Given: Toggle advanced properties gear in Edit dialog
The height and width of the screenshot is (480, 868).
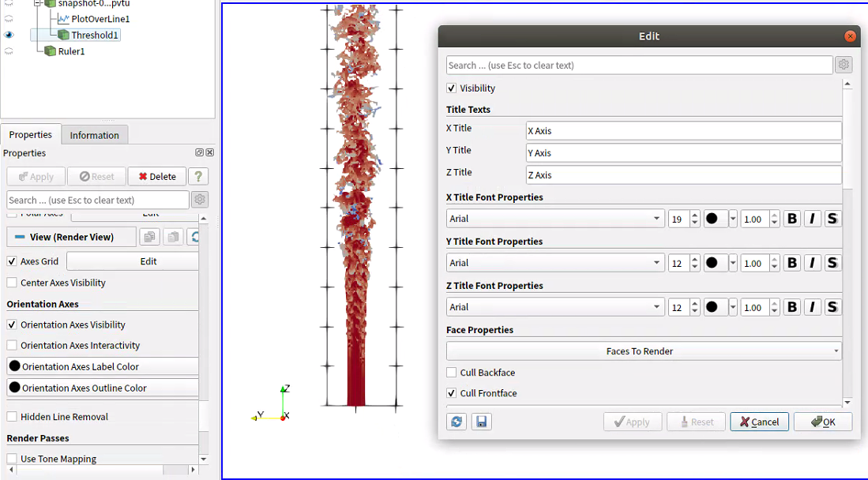Looking at the screenshot, I should 844,65.
